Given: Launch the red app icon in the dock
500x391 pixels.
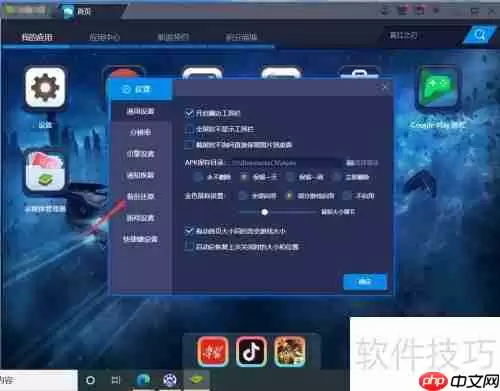Looking at the screenshot, I should [213, 351].
